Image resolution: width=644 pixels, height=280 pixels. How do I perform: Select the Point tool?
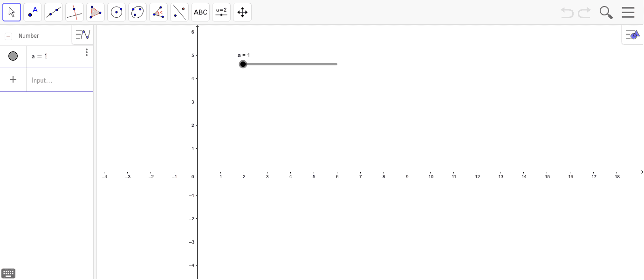coord(33,12)
